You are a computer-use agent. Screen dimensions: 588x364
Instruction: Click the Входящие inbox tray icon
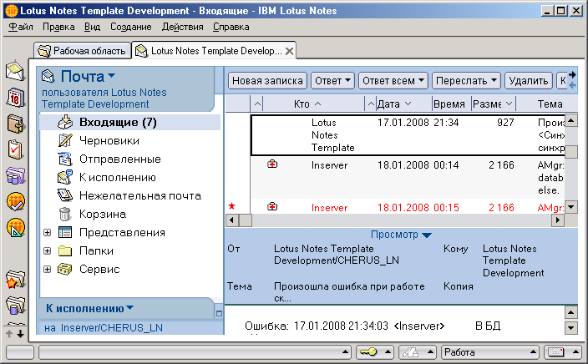(65, 122)
